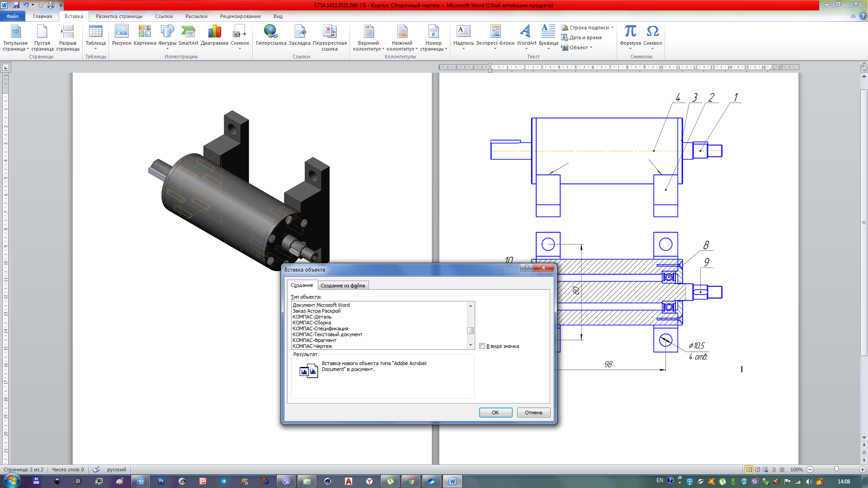Click the Гиперссылка hyperlink icon

(x=270, y=32)
